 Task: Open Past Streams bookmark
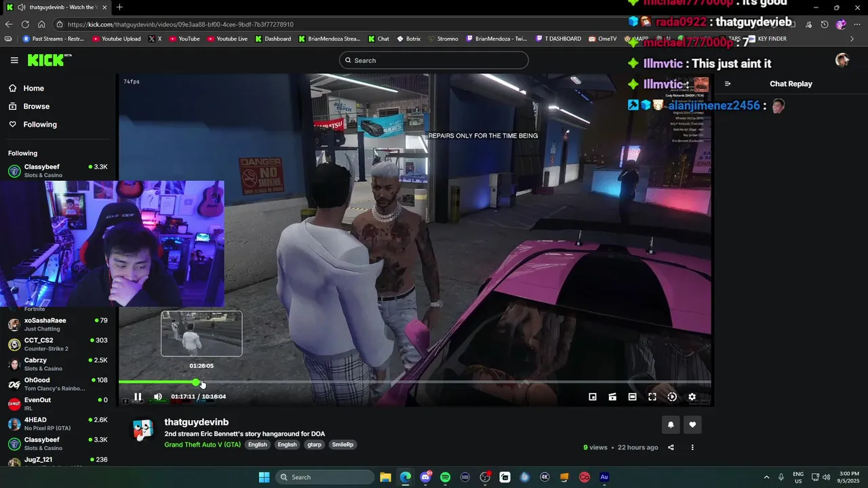coord(54,39)
